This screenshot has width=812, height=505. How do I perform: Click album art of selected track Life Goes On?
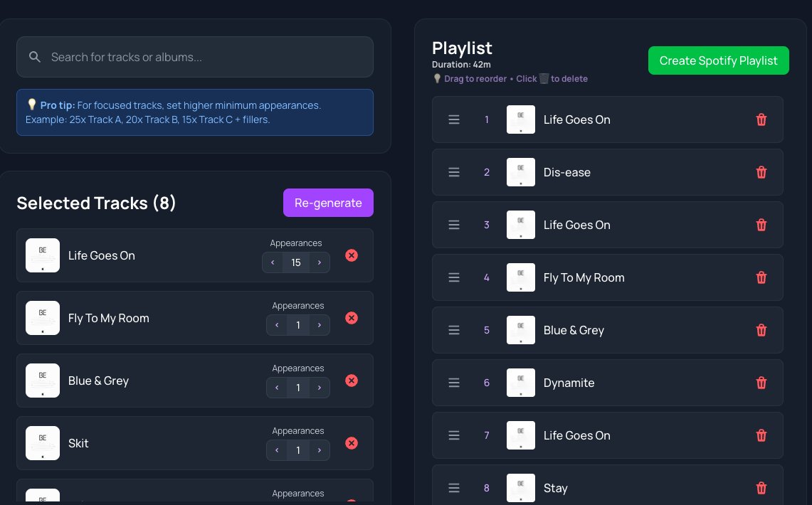click(x=43, y=255)
